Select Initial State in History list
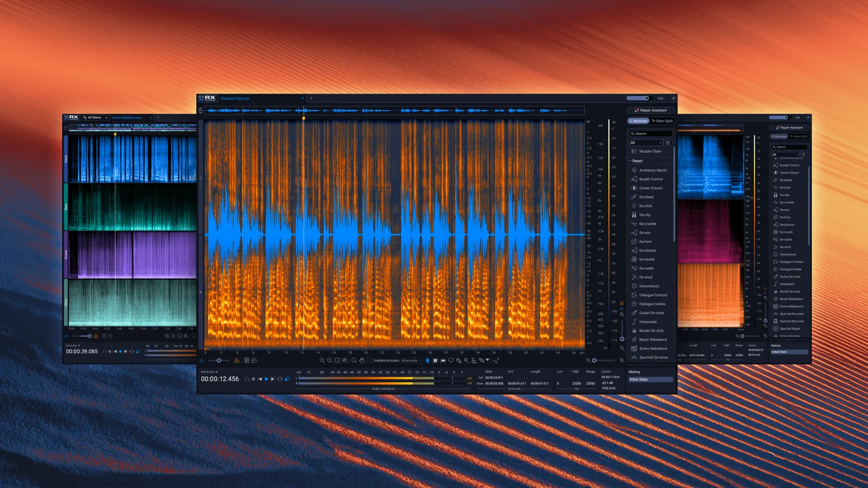Image resolution: width=868 pixels, height=488 pixels. pyautogui.click(x=650, y=380)
